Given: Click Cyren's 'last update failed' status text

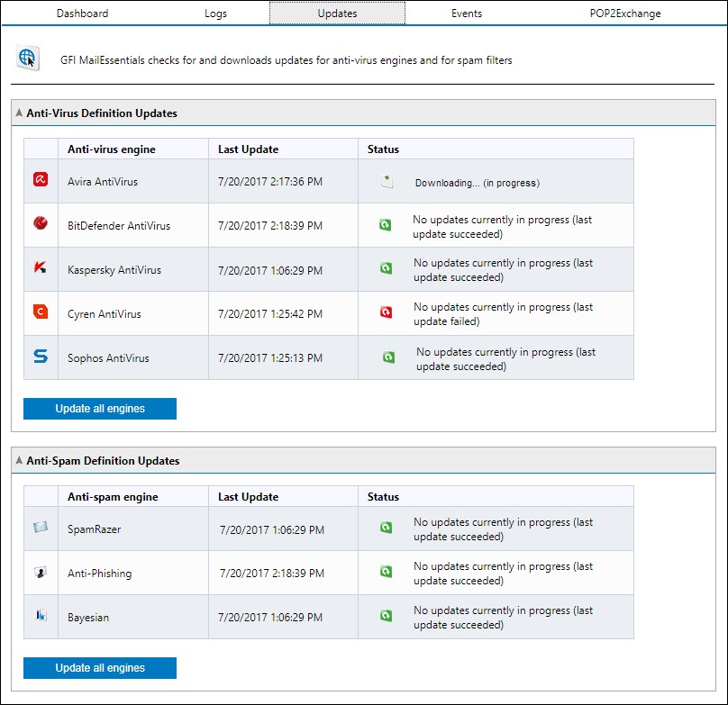Looking at the screenshot, I should [x=504, y=314].
